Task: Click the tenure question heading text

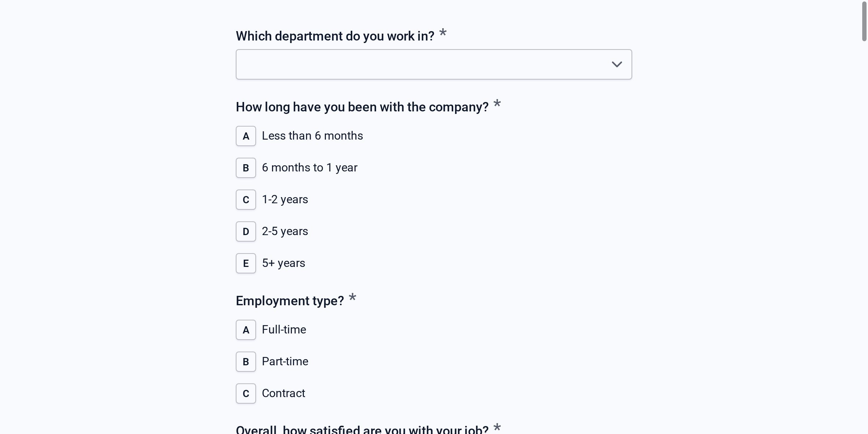Action: pyautogui.click(x=361, y=107)
